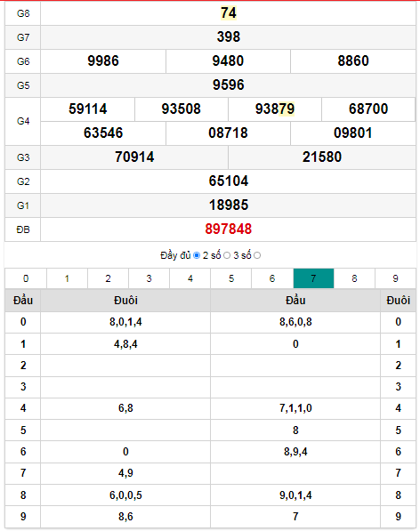This screenshot has height=531, width=420.
Task: Select the '2 số' radio option
Action: (227, 255)
